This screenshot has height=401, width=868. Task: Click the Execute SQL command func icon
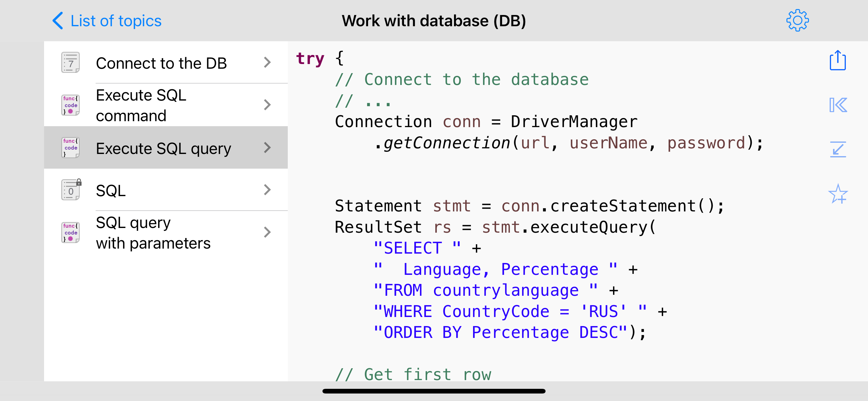point(70,105)
